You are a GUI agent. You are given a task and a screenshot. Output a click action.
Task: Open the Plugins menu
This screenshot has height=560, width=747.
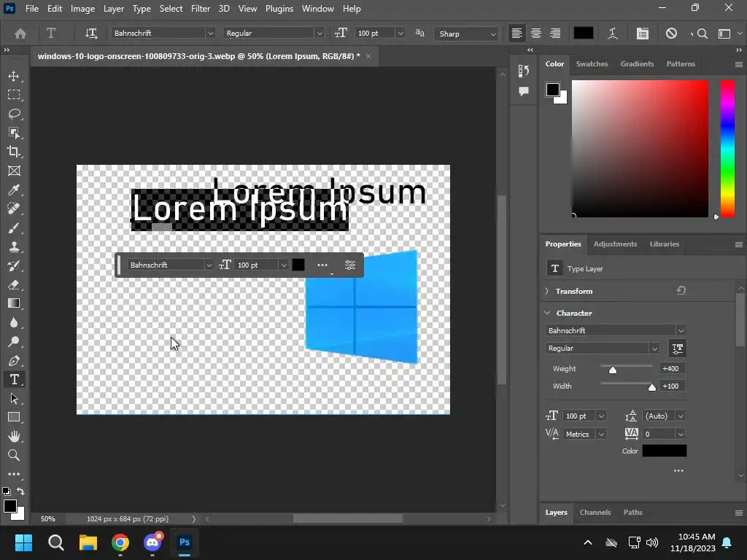[279, 9]
